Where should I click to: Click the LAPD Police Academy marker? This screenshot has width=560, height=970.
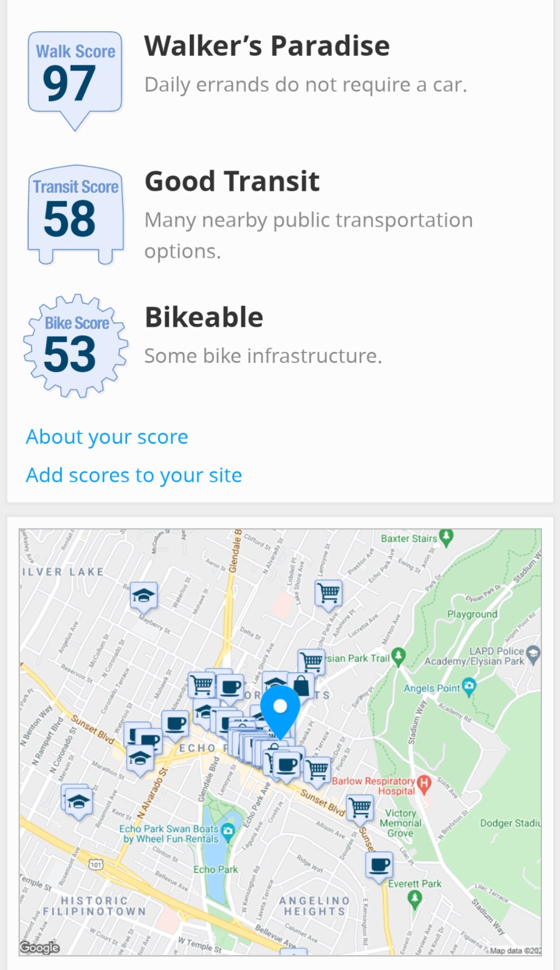pos(533,654)
